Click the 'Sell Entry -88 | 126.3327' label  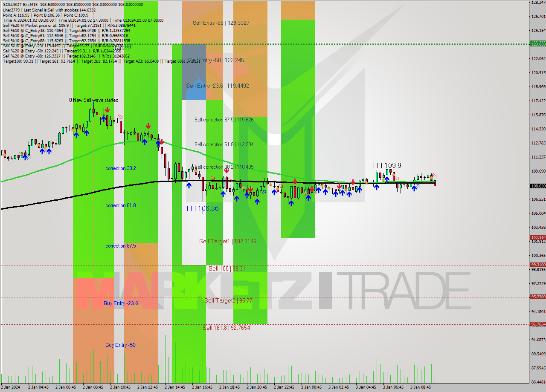coord(221,23)
